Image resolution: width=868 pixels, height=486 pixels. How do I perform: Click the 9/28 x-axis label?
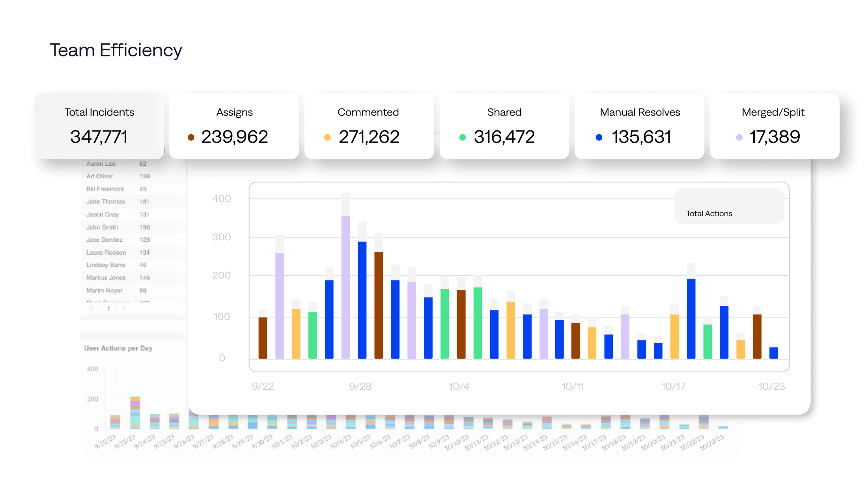click(360, 386)
